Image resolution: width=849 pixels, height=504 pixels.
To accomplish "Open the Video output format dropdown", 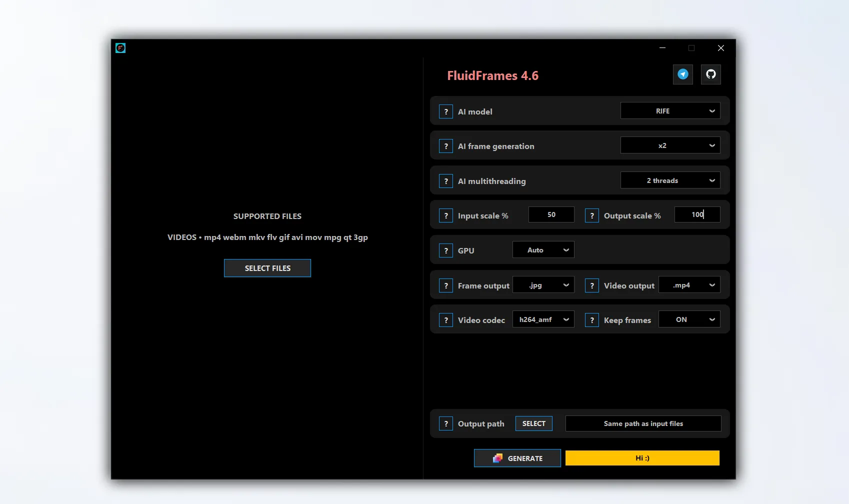I will [689, 284].
